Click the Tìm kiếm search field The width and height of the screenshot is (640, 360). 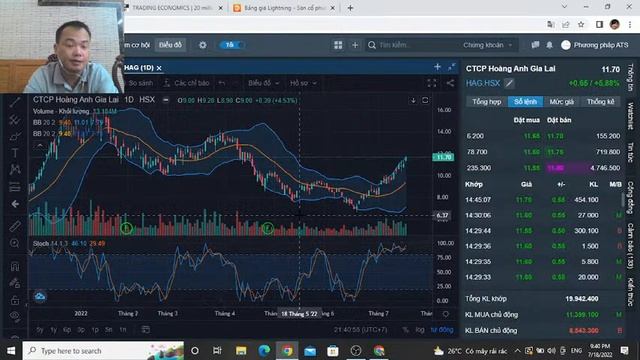point(412,45)
